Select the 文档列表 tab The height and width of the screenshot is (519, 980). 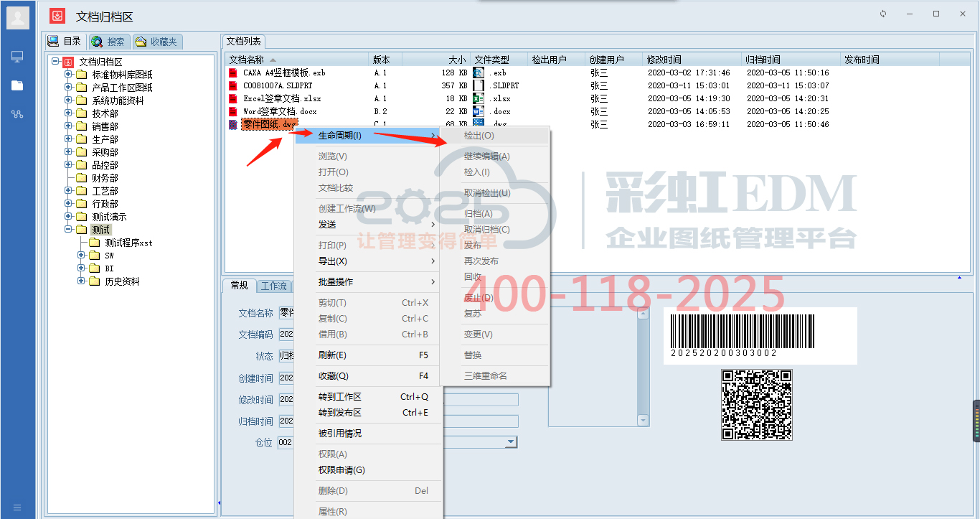coord(244,41)
